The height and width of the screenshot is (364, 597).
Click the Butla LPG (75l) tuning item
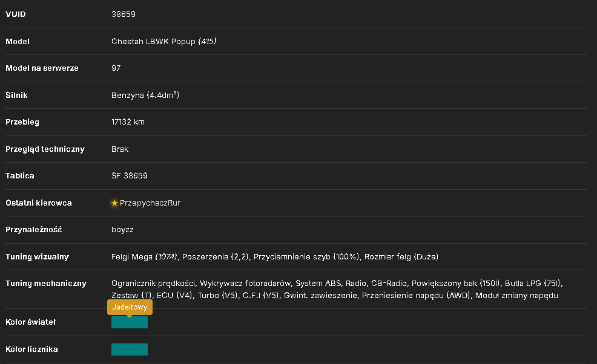click(533, 284)
